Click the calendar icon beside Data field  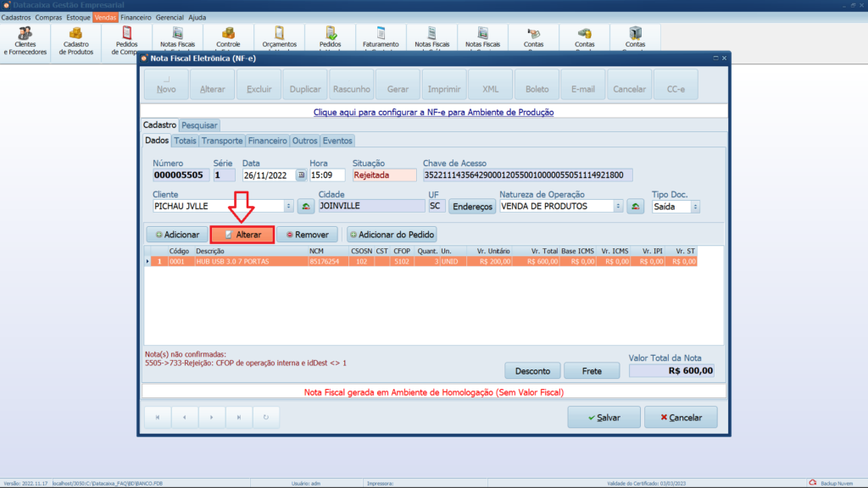[x=301, y=175]
